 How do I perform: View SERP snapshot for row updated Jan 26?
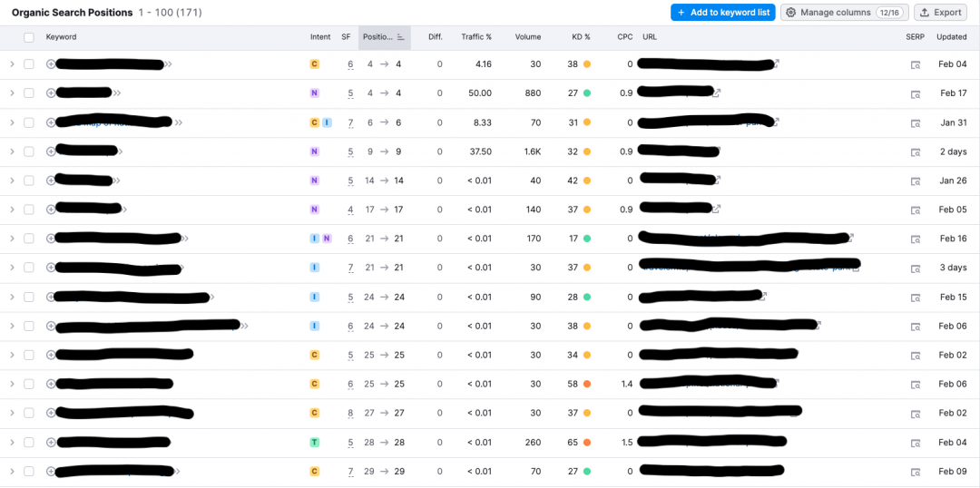point(916,181)
